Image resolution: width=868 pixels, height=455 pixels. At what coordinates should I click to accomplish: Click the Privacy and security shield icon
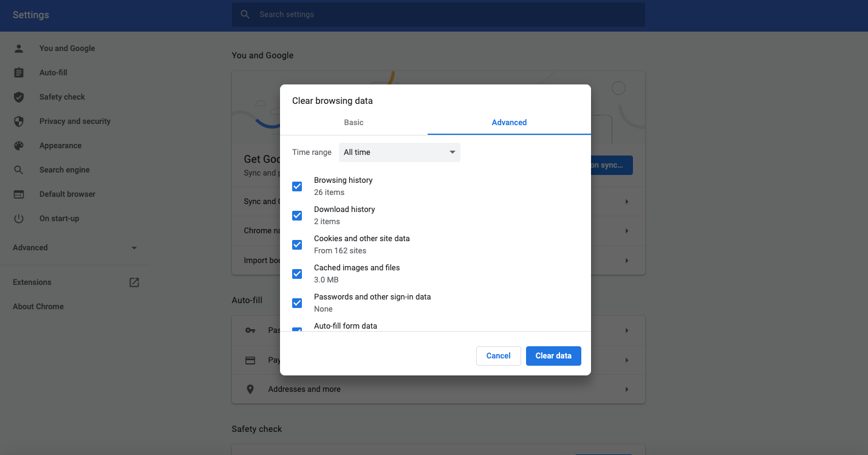click(19, 121)
